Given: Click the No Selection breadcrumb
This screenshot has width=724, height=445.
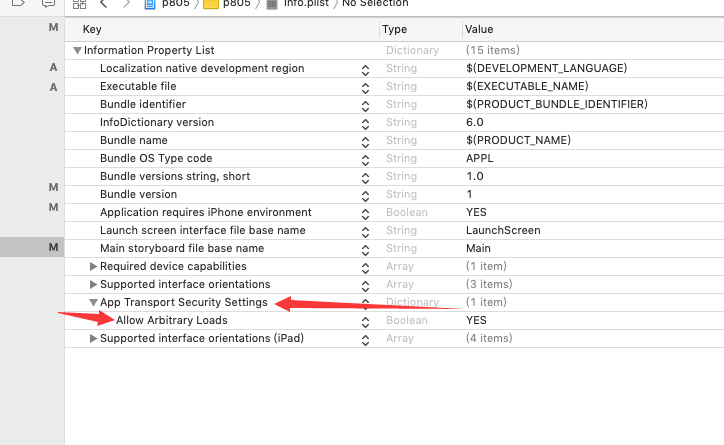Looking at the screenshot, I should (x=375, y=4).
